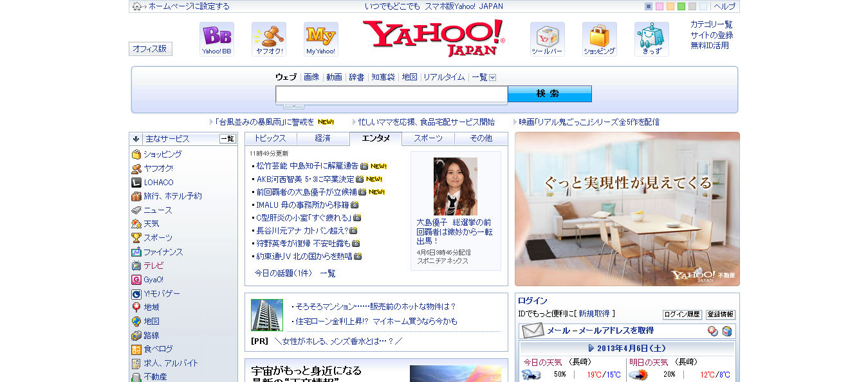The height and width of the screenshot is (382, 868).
Task: Click the 旅行、ホテル予約 sidebar icon
Action: [x=136, y=196]
